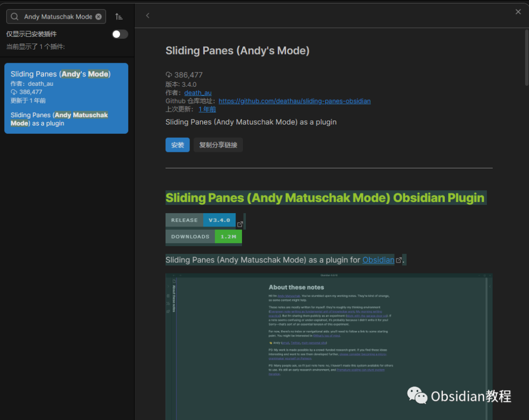Image resolution: width=529 pixels, height=420 pixels.
Task: Go back using the left chevron
Action: (x=147, y=16)
